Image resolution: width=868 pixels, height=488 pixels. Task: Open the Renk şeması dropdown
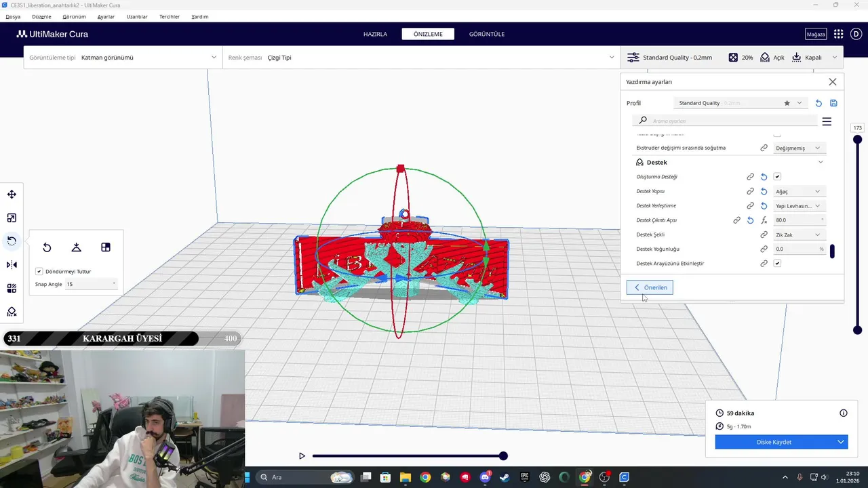[421, 58]
